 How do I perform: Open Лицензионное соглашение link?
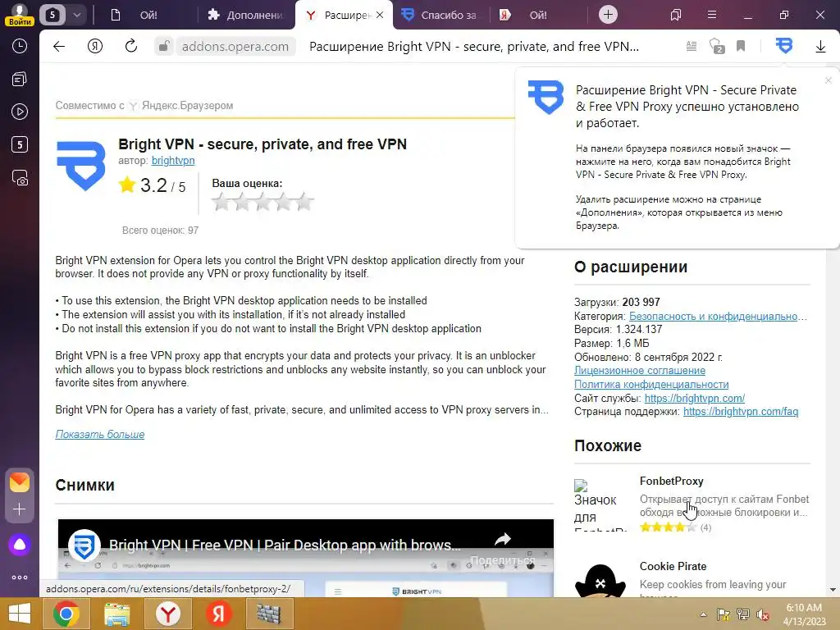pos(640,370)
